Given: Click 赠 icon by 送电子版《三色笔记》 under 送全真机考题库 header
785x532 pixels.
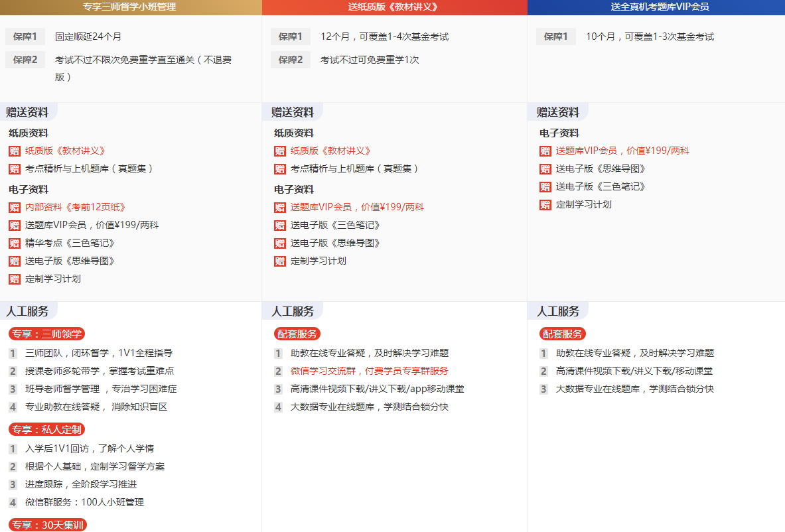Looking at the screenshot, I should tap(545, 187).
